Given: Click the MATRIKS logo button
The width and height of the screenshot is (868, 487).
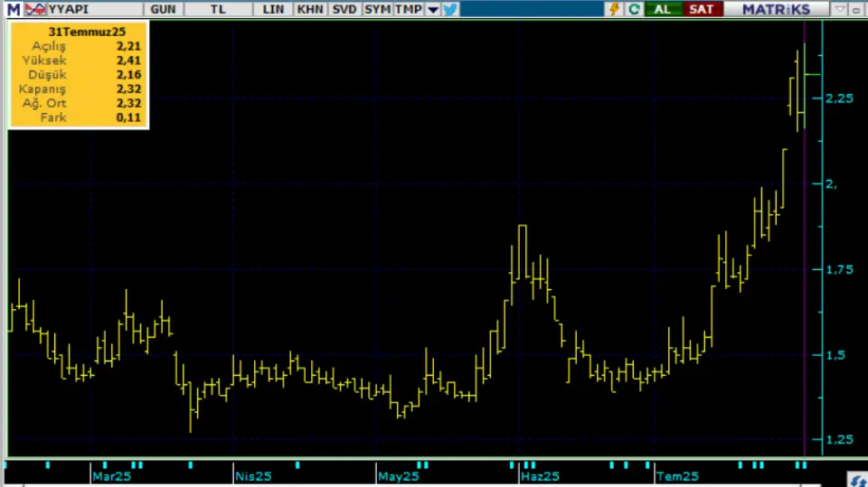Looking at the screenshot, I should pos(776,9).
